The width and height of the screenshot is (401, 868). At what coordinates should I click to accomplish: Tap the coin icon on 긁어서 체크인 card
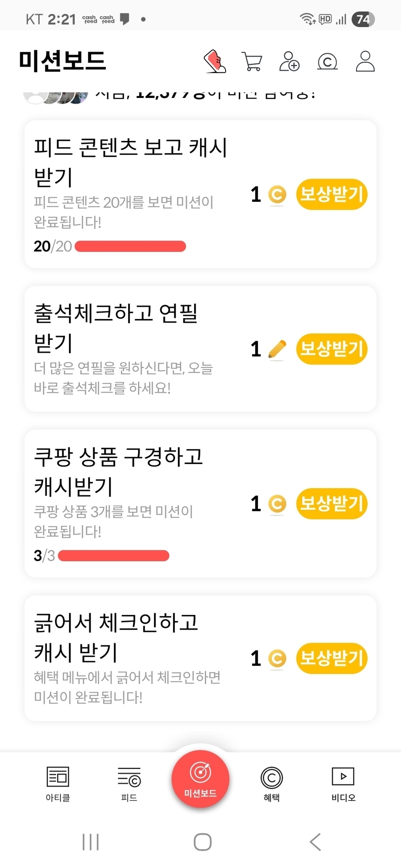tap(277, 658)
